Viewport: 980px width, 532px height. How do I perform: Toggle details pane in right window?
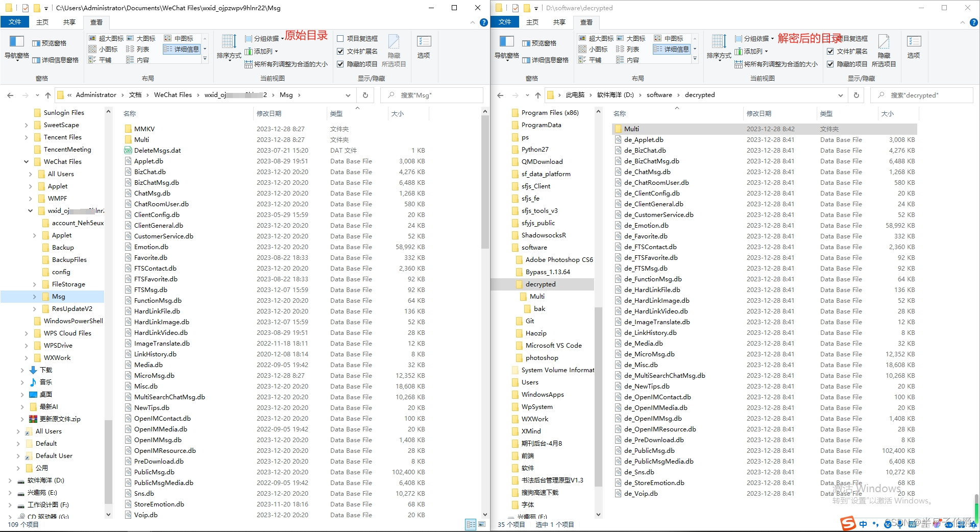[546, 60]
